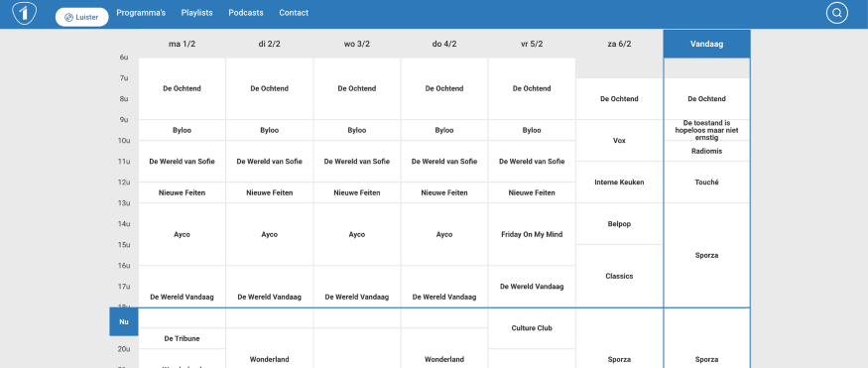Image resolution: width=868 pixels, height=368 pixels.
Task: Open Radiomis in the Vandaag column
Action: 707,151
